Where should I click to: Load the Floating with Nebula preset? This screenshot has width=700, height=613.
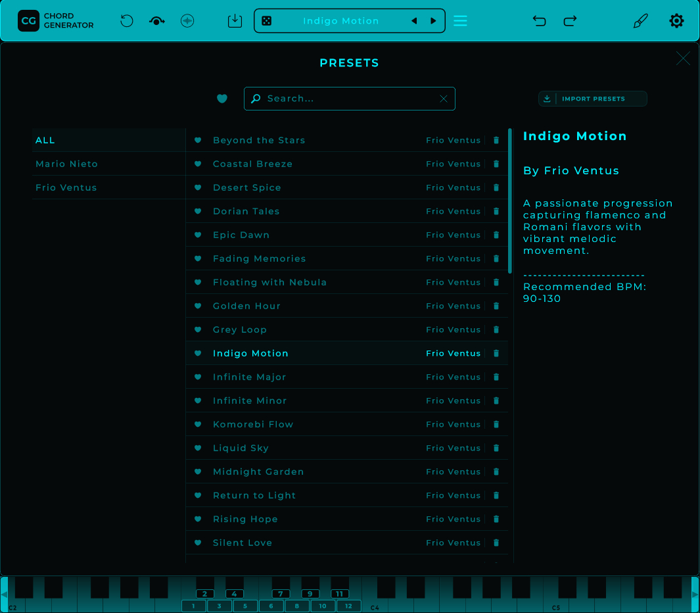[x=347, y=282]
